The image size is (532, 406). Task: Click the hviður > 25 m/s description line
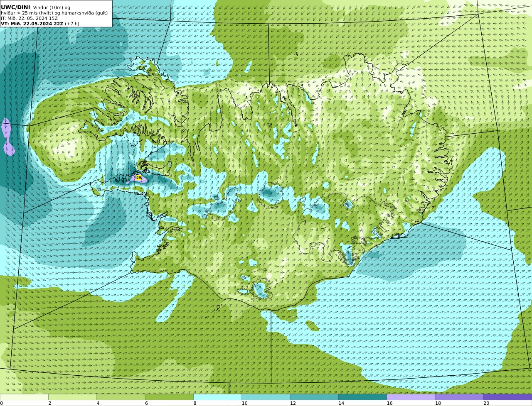(x=54, y=13)
